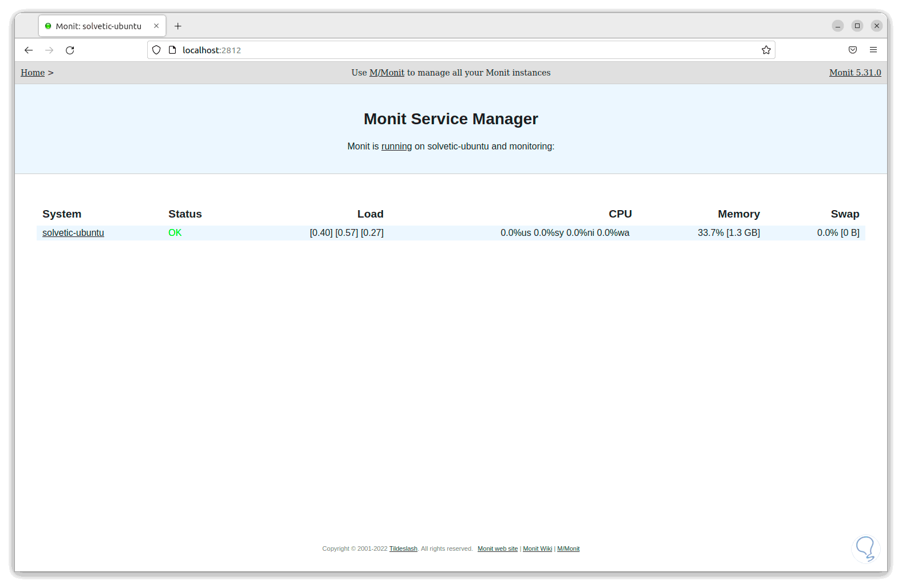
Task: Maximize the browser window
Action: coord(857,26)
